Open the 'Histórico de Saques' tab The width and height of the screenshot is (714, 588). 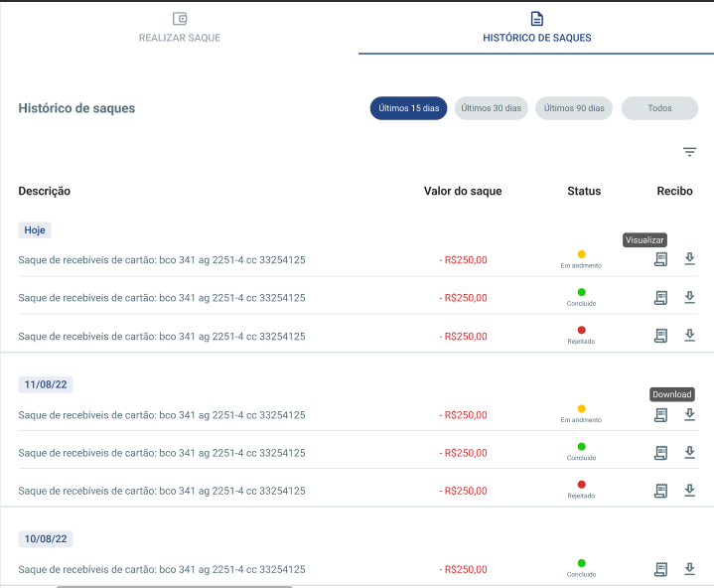pyautogui.click(x=536, y=28)
